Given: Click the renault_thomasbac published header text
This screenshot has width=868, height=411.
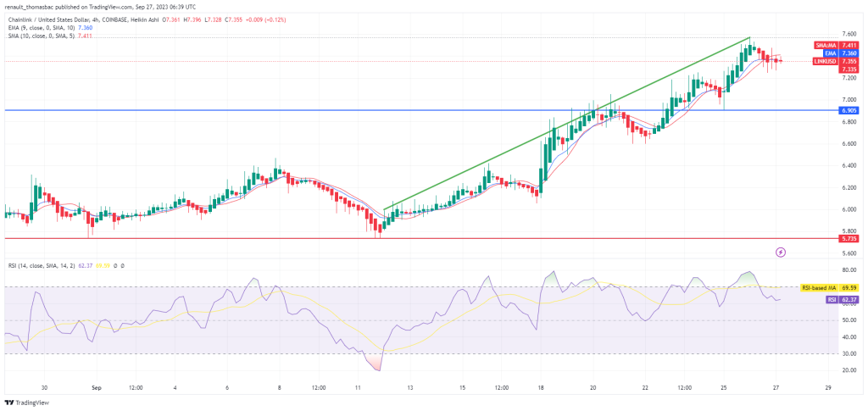Looking at the screenshot, I should click(110, 5).
